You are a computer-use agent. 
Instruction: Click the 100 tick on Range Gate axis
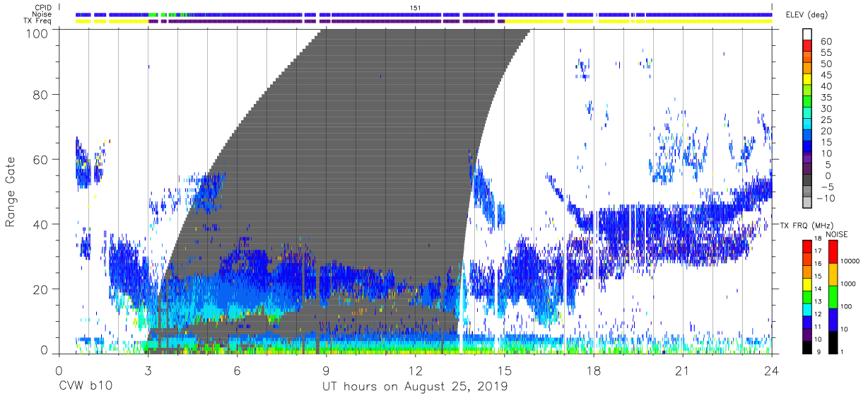[x=39, y=33]
